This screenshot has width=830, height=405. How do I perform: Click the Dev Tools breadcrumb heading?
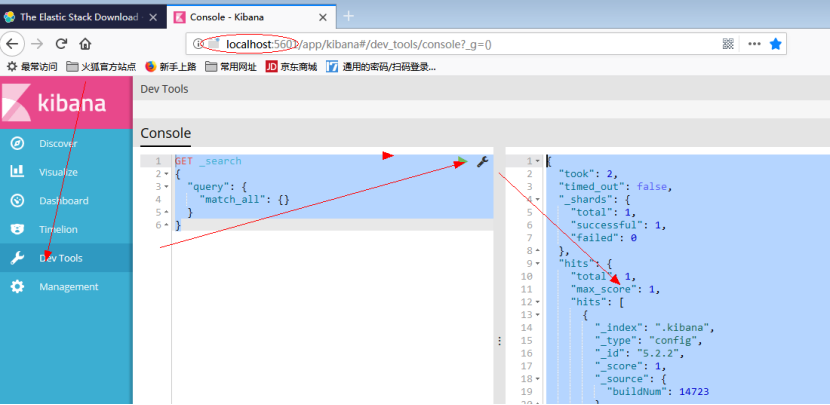point(164,89)
